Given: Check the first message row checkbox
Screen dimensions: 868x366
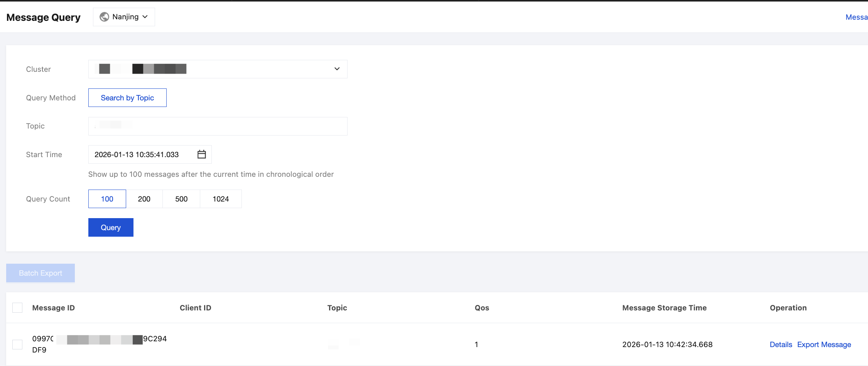Looking at the screenshot, I should pos(17,344).
